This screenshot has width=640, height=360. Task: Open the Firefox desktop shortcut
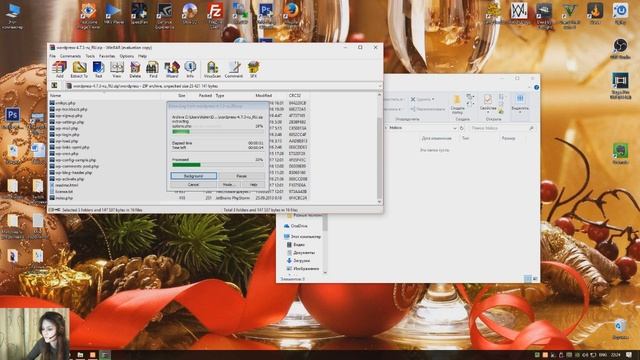291,14
